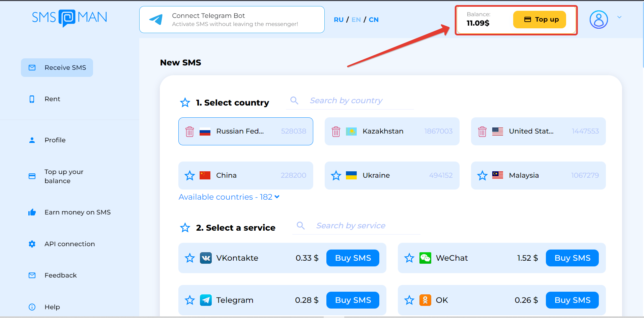Click the WeChat price 1.52 $
The width and height of the screenshot is (644, 318).
[x=527, y=258]
